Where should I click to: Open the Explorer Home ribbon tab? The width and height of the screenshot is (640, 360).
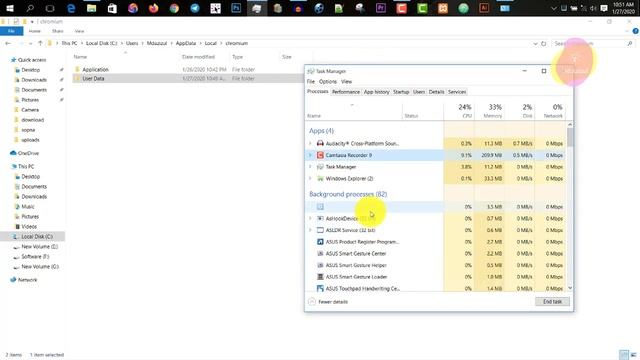tap(34, 31)
